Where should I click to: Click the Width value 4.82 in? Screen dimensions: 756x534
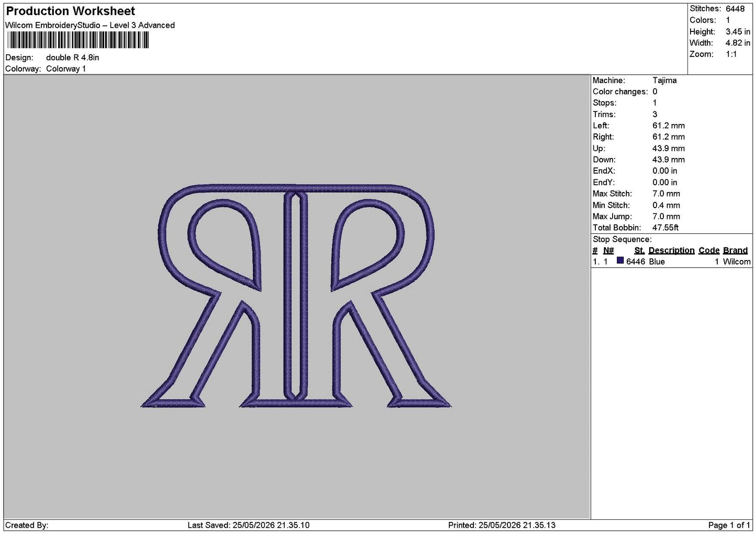[738, 43]
